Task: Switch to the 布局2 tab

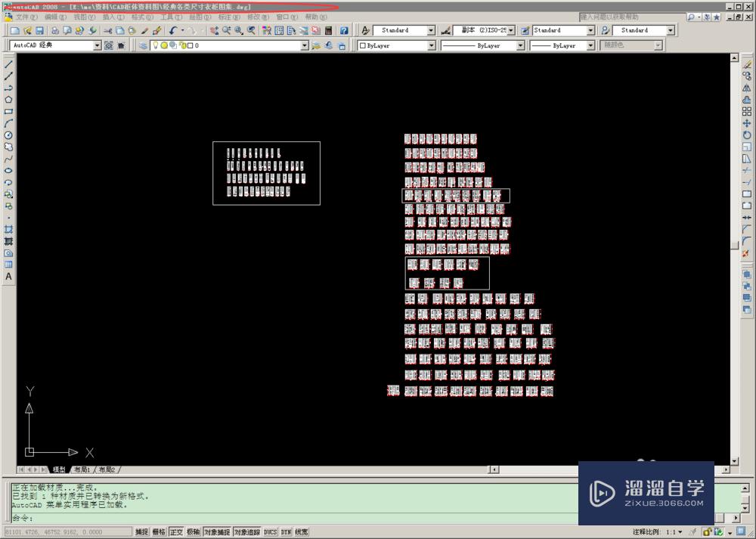Action: (x=107, y=469)
